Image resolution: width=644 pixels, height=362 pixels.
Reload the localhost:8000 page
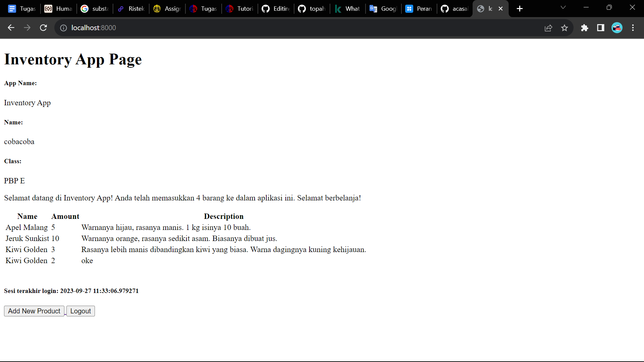tap(43, 28)
